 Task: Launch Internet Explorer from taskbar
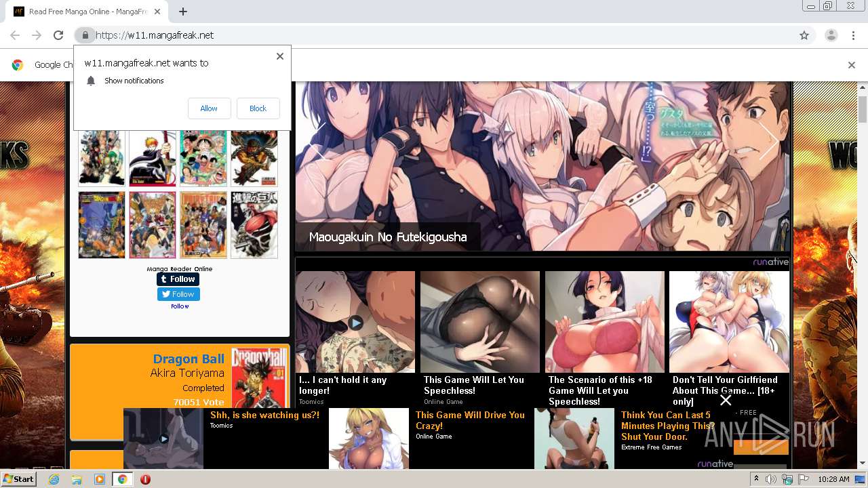[x=54, y=479]
